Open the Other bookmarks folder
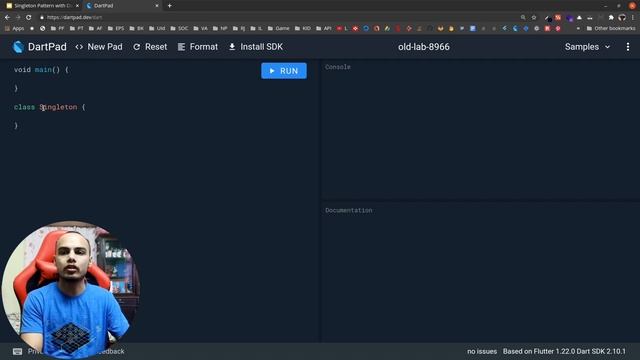The image size is (640, 360). tap(611, 29)
